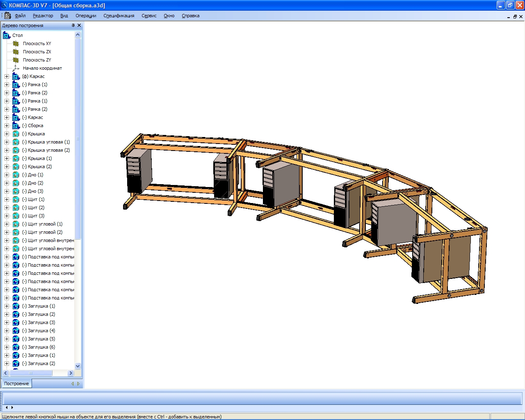Click the Начало координат origin icon

(16, 68)
